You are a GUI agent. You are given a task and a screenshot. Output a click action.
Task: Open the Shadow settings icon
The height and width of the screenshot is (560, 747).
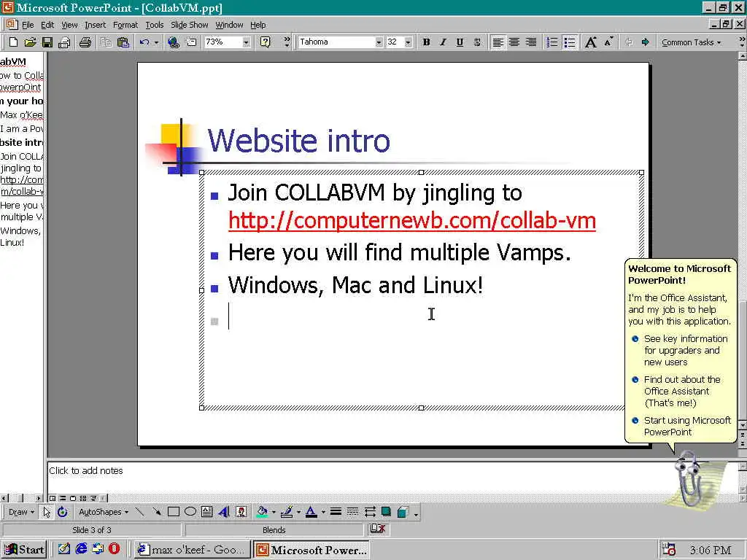386,512
